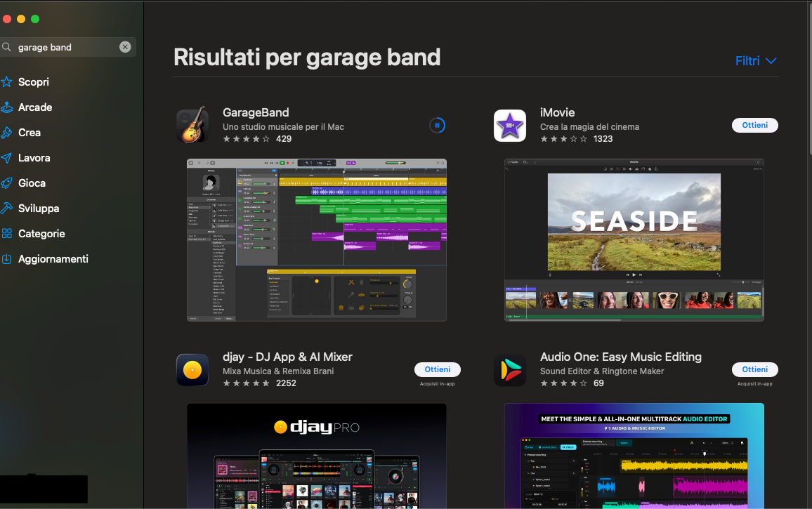Open the iMovie Seaside screenshot

coord(634,240)
